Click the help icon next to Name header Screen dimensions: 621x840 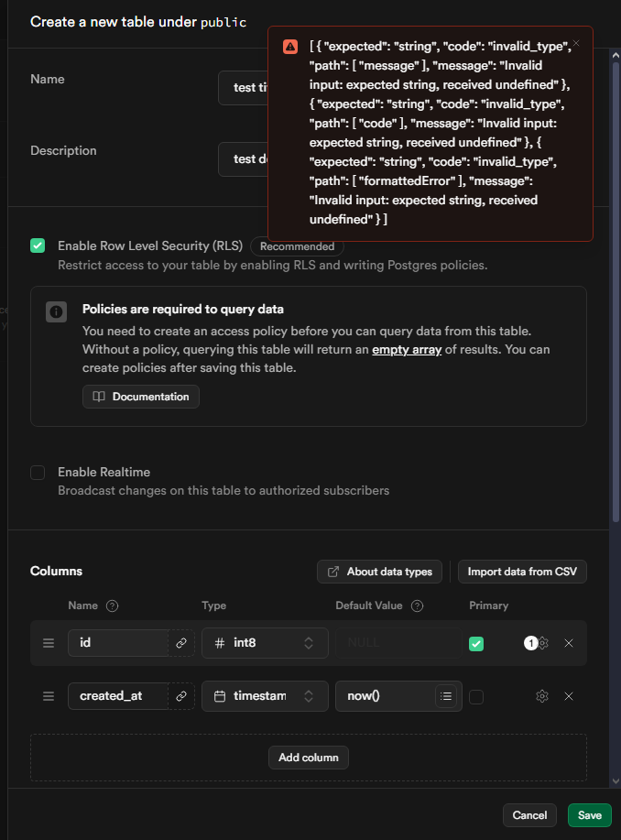coord(113,605)
